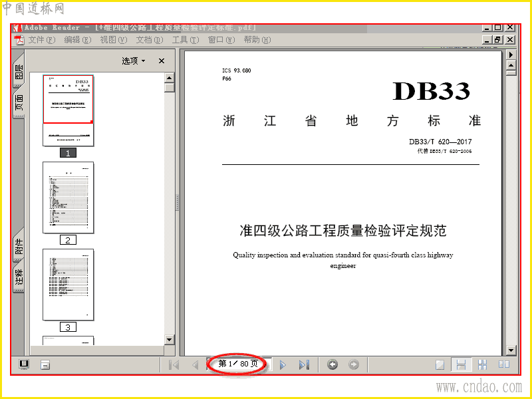Close the pages panel with X
This screenshot has height=399, width=532.
(162, 61)
